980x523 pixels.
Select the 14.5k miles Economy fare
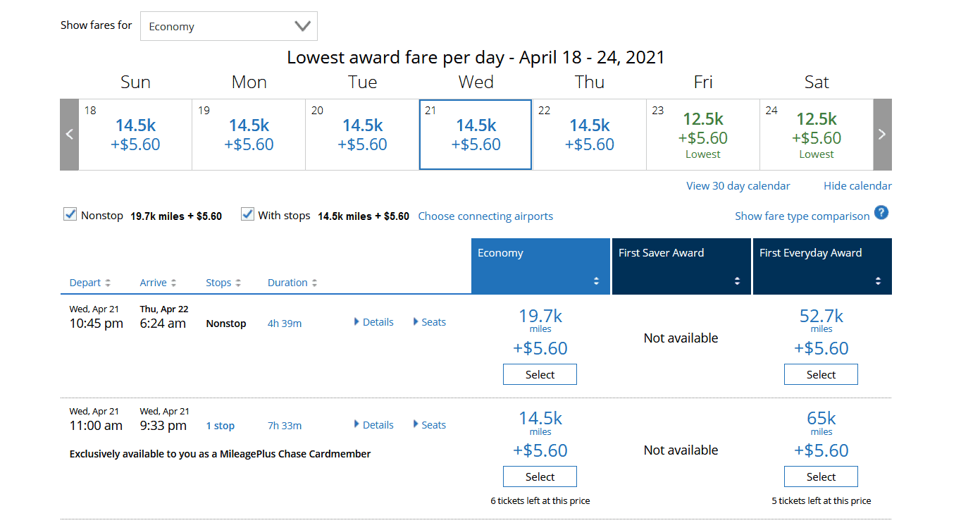tap(540, 476)
